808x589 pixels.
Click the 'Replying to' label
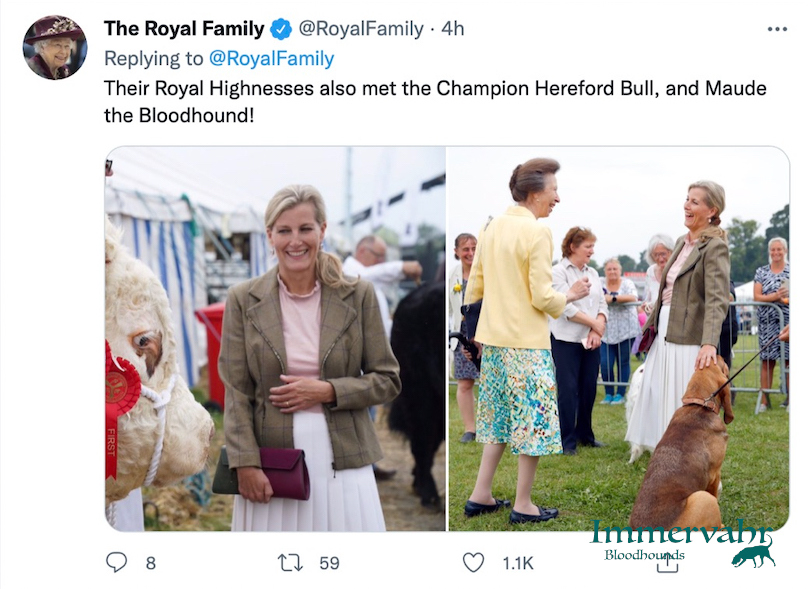pyautogui.click(x=153, y=58)
